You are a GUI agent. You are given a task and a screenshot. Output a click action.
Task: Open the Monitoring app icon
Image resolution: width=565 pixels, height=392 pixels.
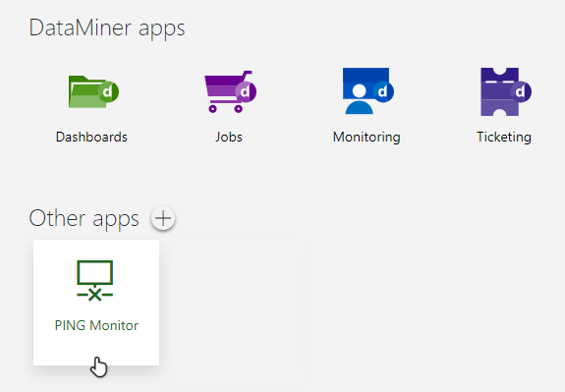pos(367,90)
